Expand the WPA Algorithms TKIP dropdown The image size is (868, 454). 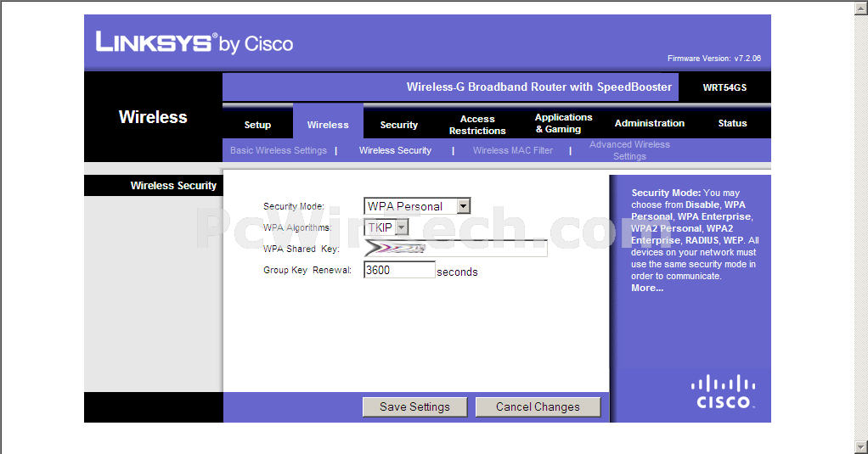[x=386, y=227]
